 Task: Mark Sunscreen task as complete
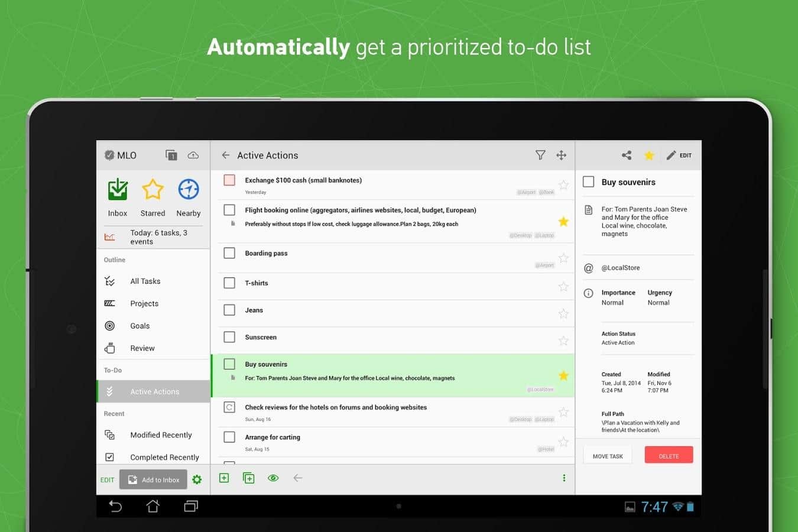229,337
